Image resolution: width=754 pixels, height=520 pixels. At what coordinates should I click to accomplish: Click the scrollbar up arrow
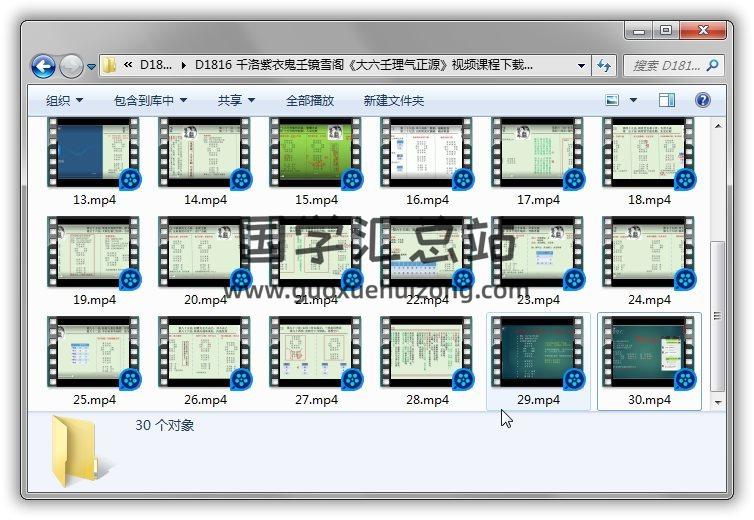pos(717,126)
